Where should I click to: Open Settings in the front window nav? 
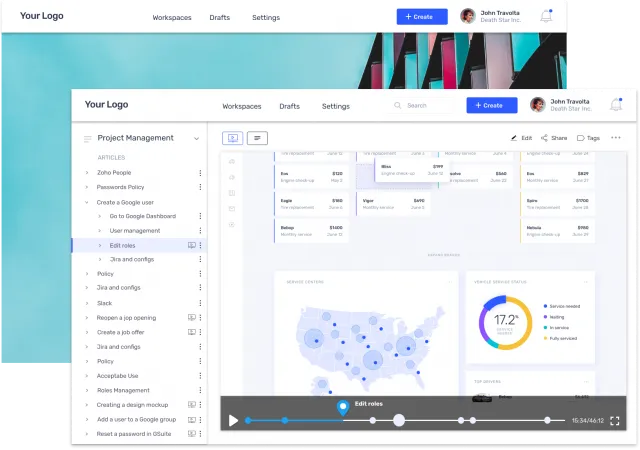[336, 106]
